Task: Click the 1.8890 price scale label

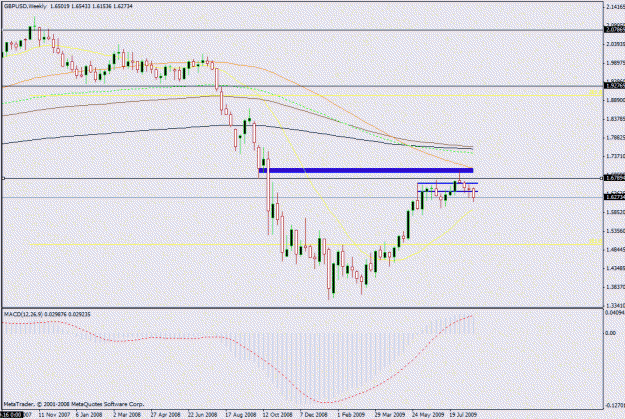Action: tap(615, 100)
